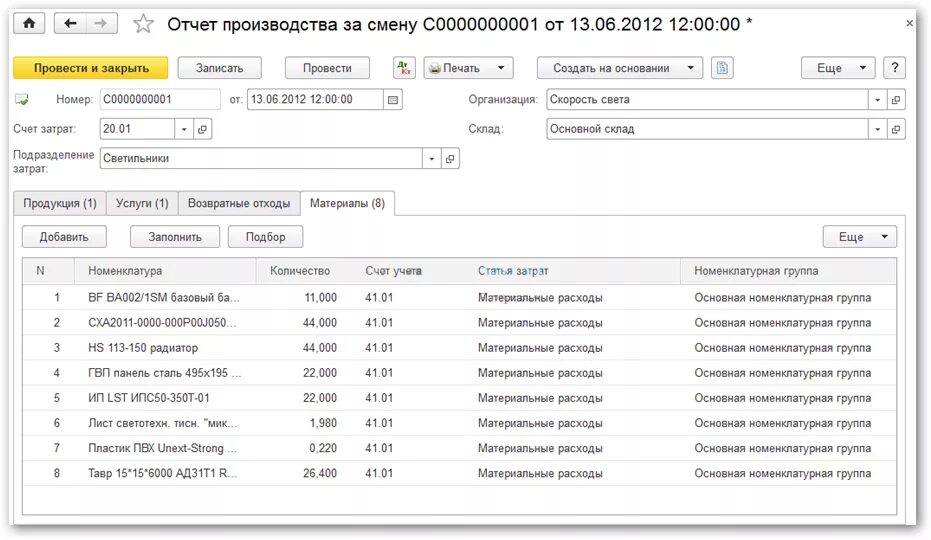Screen dimensions: 931x540
Task: Click the Записать button
Action: pos(219,68)
